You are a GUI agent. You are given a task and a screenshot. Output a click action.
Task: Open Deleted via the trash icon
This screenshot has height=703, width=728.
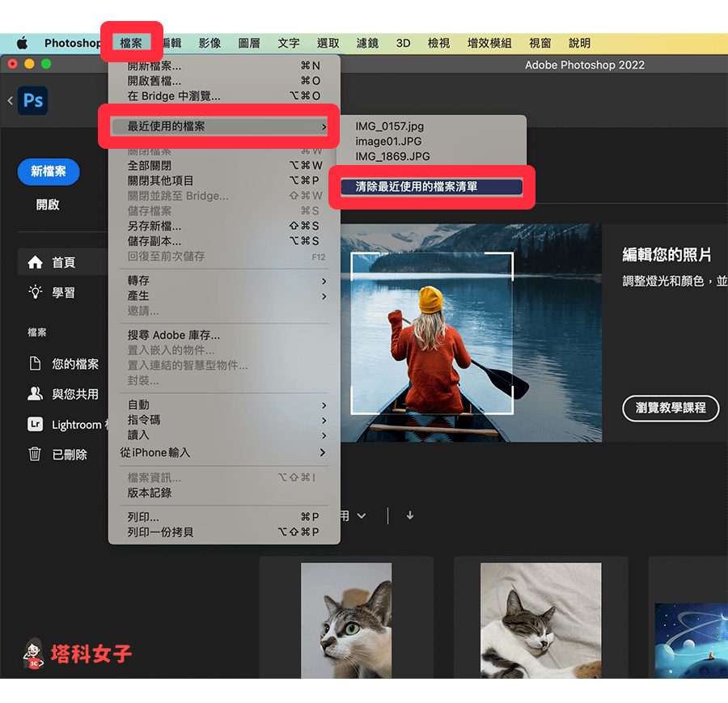coord(35,455)
